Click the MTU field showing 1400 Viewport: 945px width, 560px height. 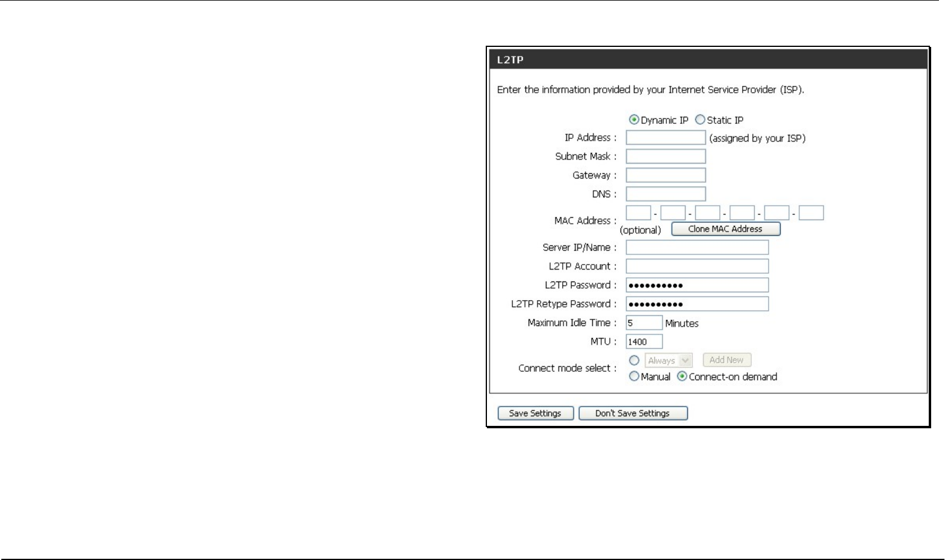(x=644, y=342)
